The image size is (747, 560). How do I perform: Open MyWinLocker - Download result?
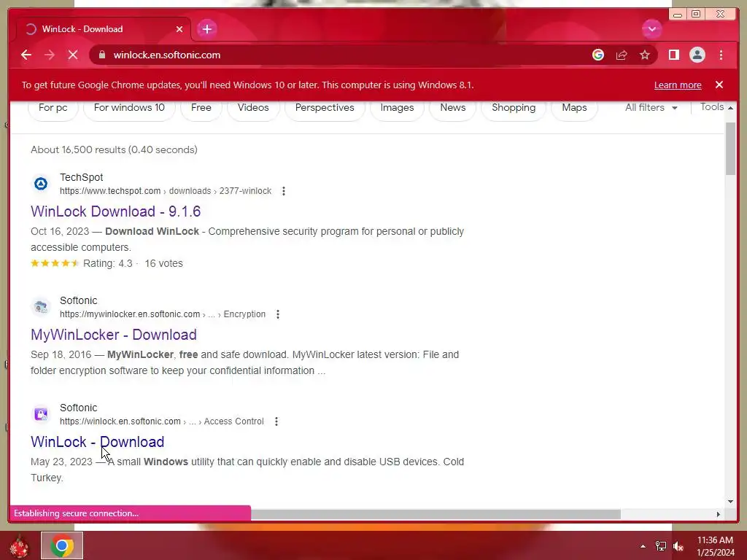(113, 335)
